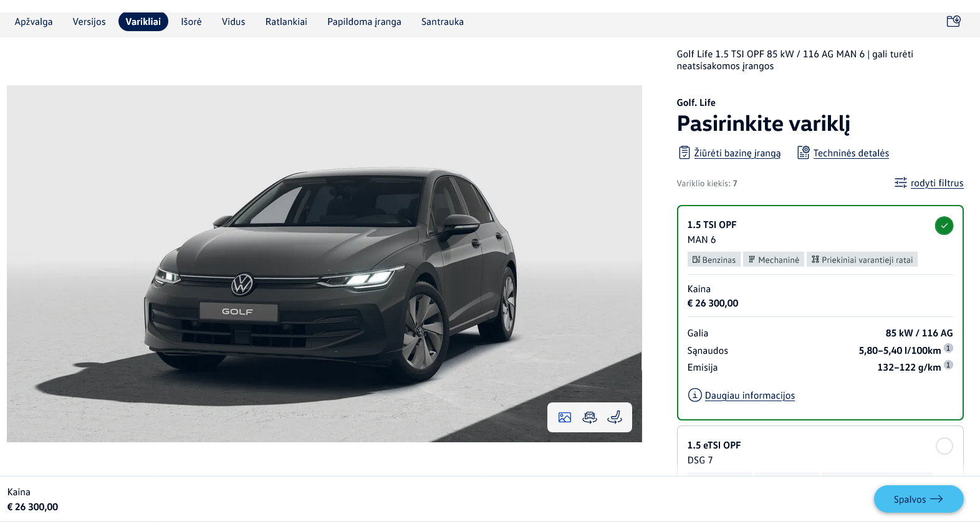Click the Variklio kiekis: 7 count text
The width and height of the screenshot is (980, 522).
pos(707,184)
